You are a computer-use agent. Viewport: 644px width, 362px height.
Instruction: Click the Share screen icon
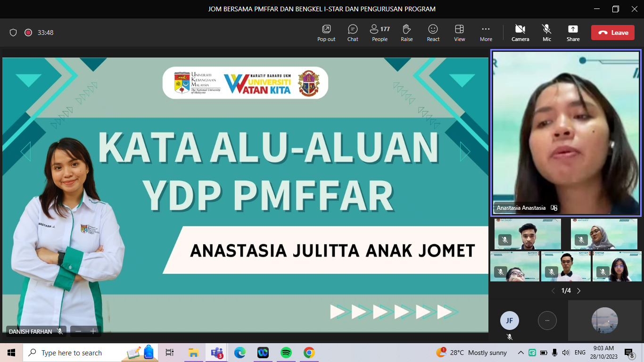pyautogui.click(x=573, y=33)
